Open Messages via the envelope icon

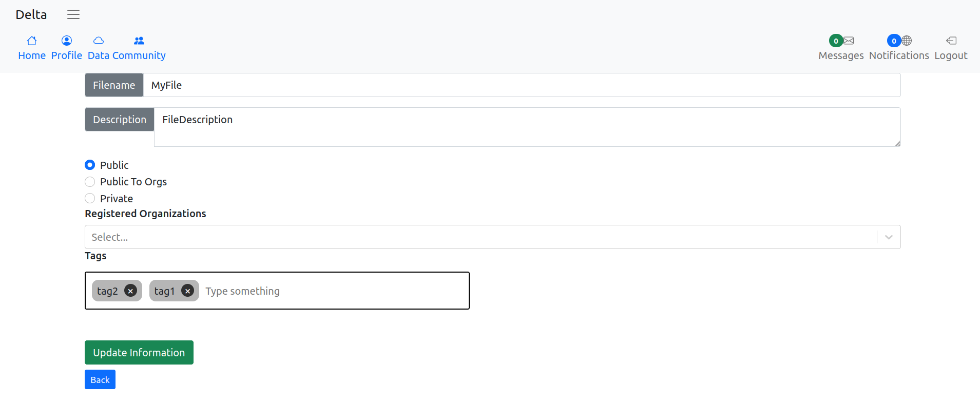coord(848,41)
